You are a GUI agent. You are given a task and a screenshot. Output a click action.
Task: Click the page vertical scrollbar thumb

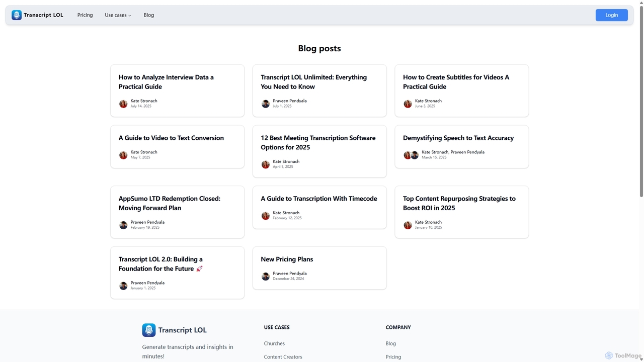click(x=641, y=101)
